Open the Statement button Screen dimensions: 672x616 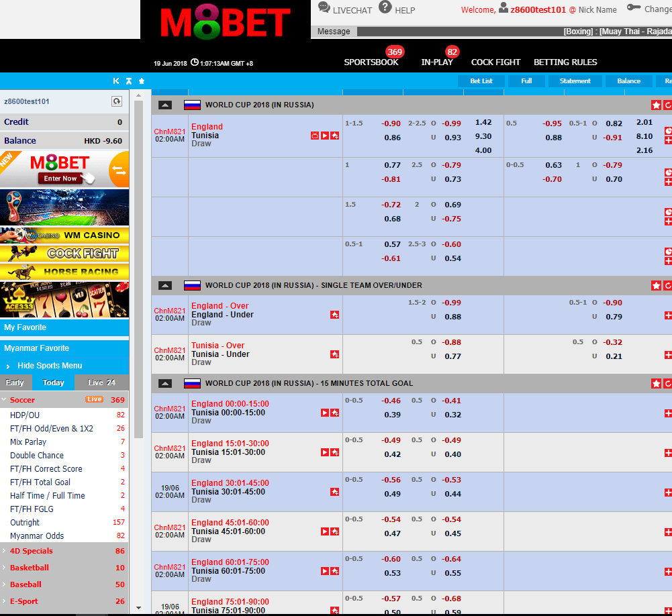point(575,81)
